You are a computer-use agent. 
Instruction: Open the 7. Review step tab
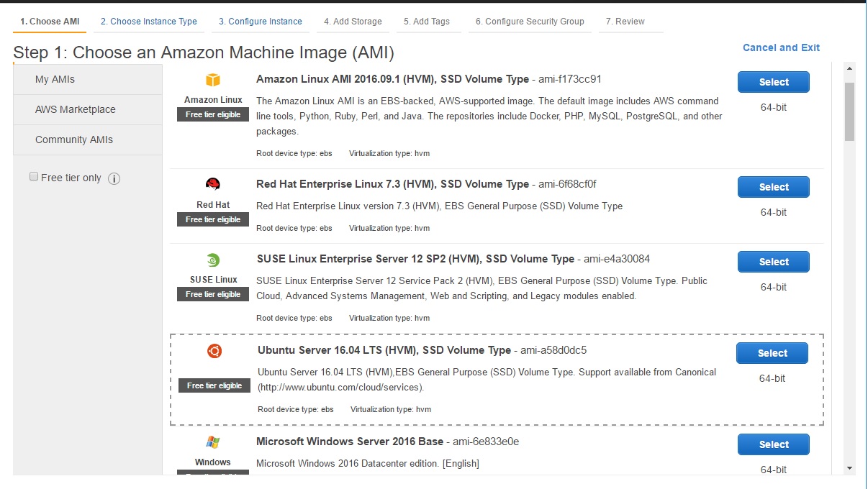[x=625, y=22]
